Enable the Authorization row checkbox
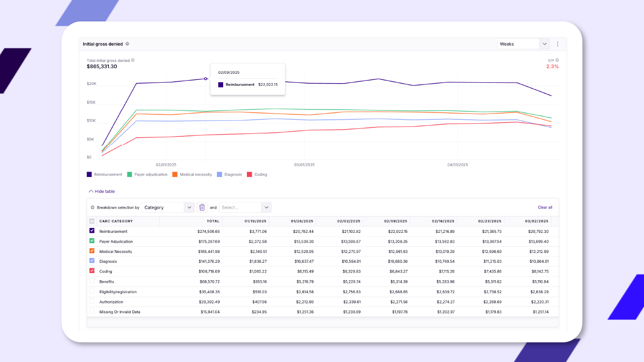644x362 pixels. pyautogui.click(x=92, y=301)
